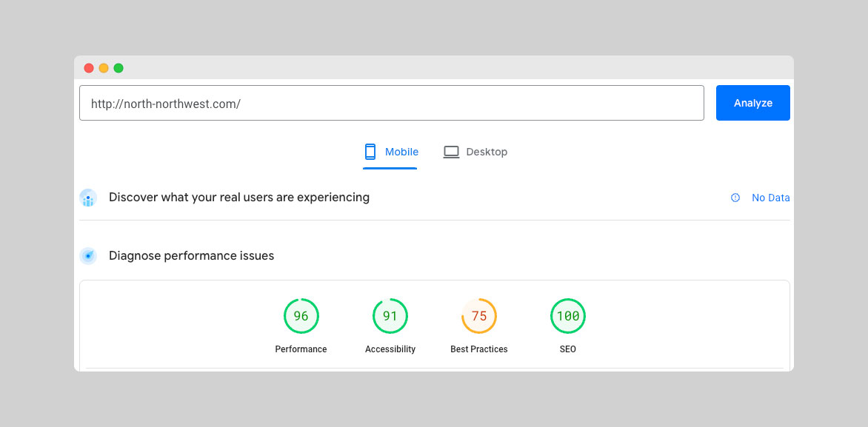Close the window with red button

(x=89, y=68)
